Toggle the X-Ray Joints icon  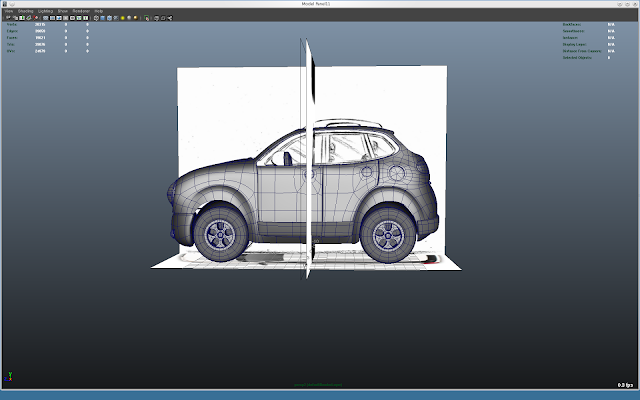tap(170, 18)
